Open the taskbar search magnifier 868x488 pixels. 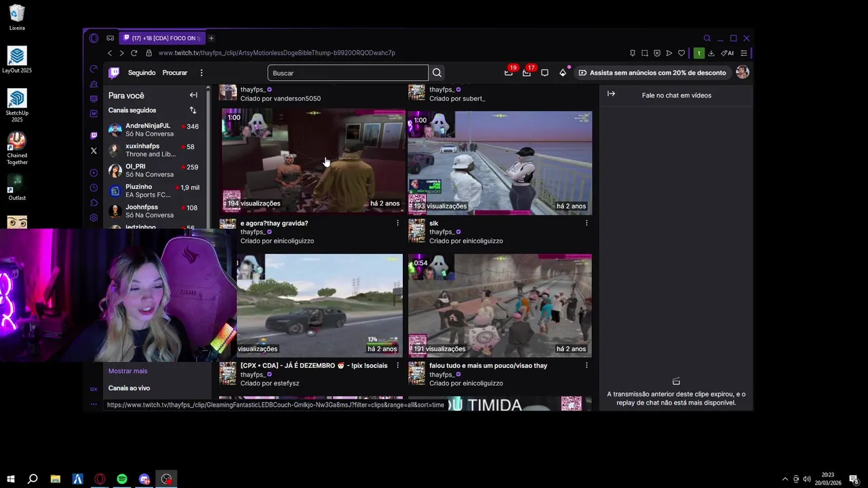(x=33, y=479)
